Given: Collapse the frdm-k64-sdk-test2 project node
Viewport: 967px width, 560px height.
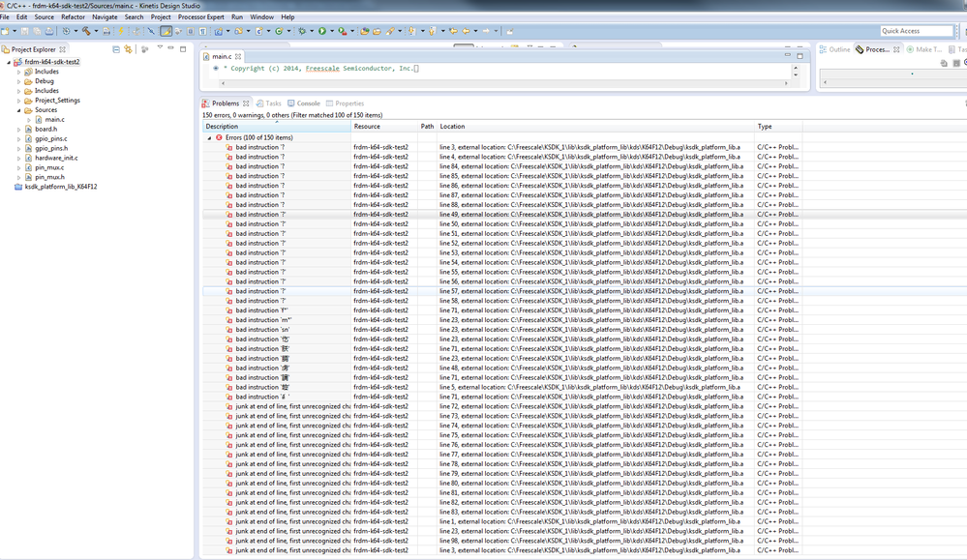Looking at the screenshot, I should click(x=9, y=62).
